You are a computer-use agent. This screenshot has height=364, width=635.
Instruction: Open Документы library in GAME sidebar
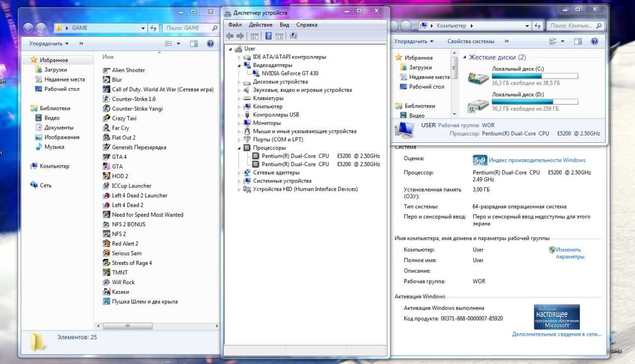tap(59, 127)
